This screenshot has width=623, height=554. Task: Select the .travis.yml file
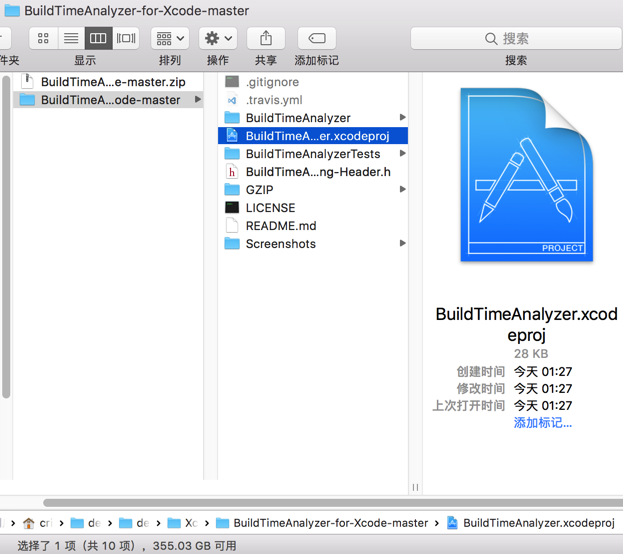(x=313, y=100)
